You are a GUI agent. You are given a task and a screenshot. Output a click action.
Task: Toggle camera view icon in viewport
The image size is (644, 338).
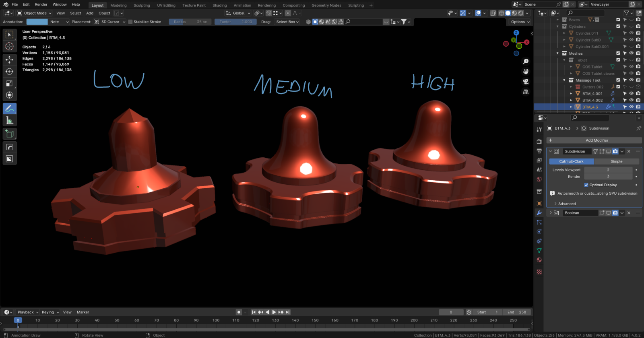(x=526, y=82)
